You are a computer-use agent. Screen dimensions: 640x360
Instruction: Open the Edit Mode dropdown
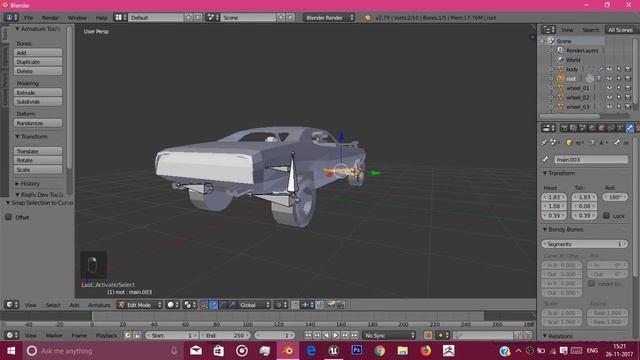pos(139,305)
